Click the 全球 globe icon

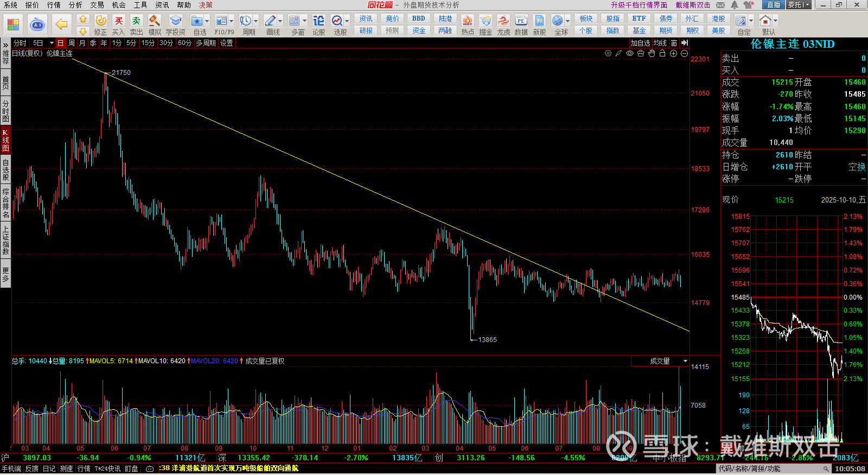click(x=557, y=21)
